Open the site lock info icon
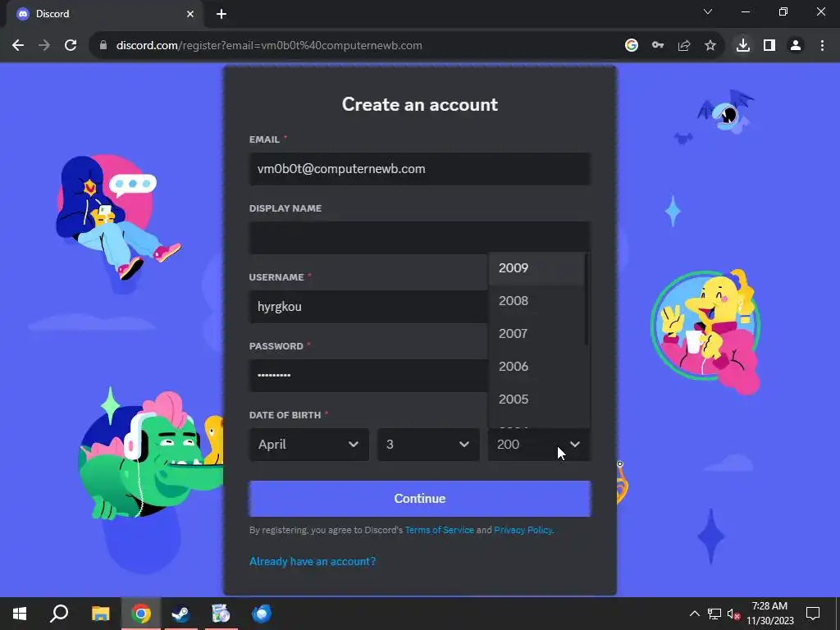 coord(103,46)
